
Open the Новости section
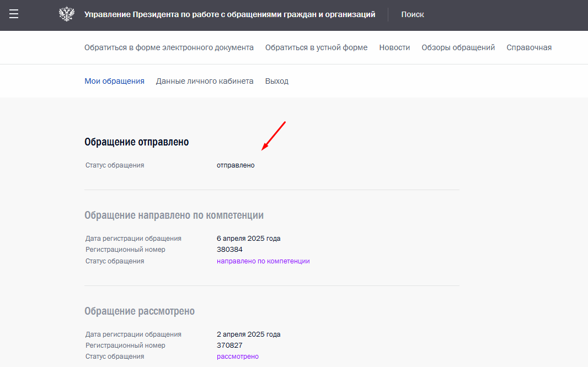pyautogui.click(x=394, y=47)
